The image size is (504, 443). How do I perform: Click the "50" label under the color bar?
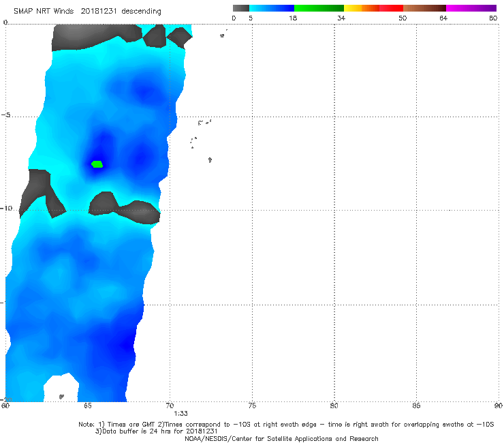pos(403,18)
